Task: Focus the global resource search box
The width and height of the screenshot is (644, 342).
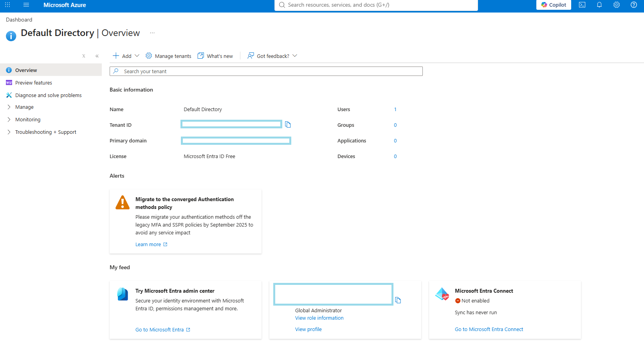Action: (x=376, y=5)
